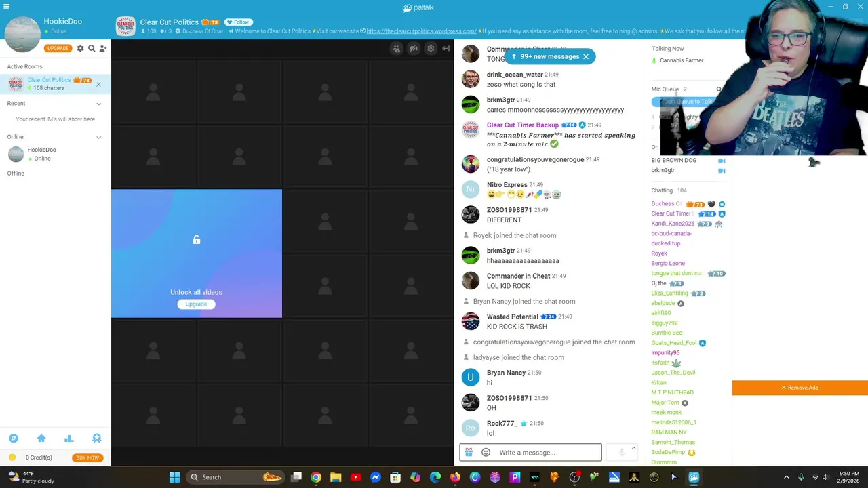Viewport: 868px width, 488px height.
Task: Open Wasted Potential sender name in chat
Action: (512, 317)
